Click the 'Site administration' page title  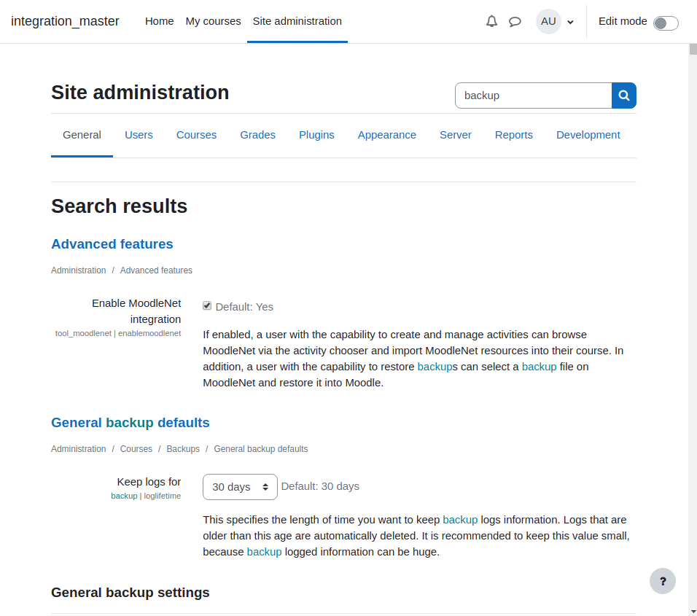pos(140,93)
